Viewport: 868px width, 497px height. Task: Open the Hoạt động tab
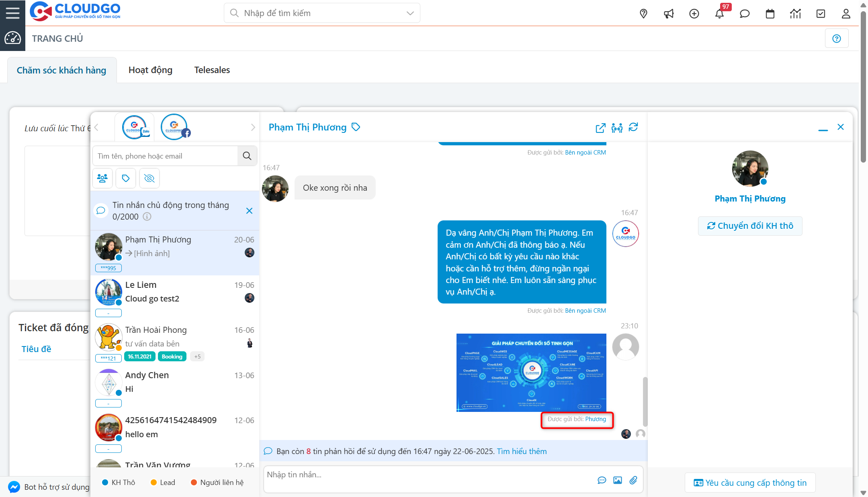(150, 69)
